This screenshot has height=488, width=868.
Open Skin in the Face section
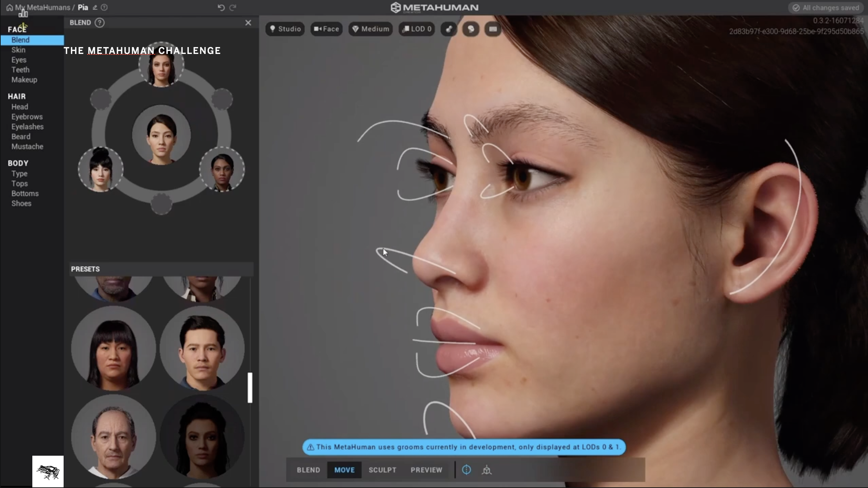coord(18,50)
